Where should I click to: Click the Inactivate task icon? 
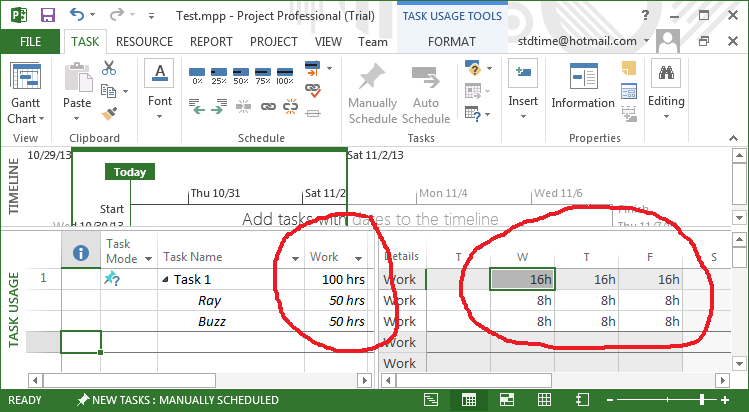pyautogui.click(x=313, y=114)
